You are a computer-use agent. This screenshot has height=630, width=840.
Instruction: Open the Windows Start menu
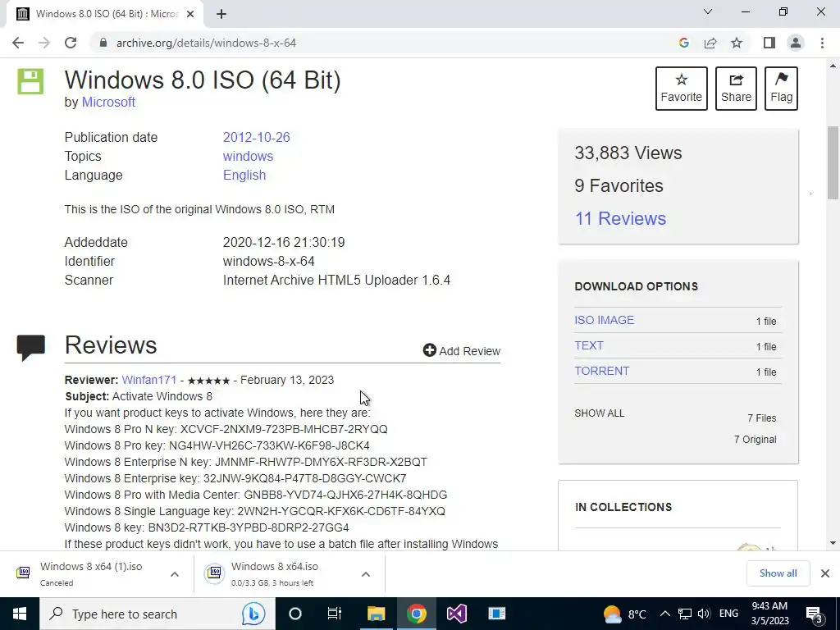[x=20, y=614]
